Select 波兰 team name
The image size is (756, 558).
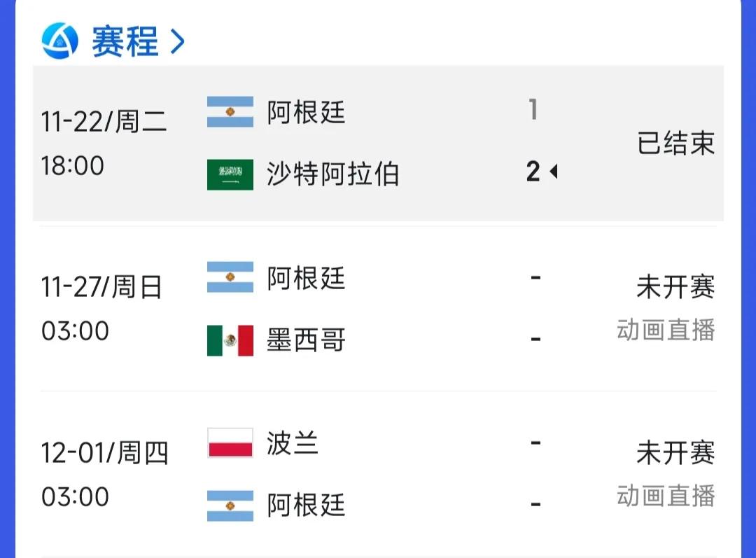tap(293, 442)
